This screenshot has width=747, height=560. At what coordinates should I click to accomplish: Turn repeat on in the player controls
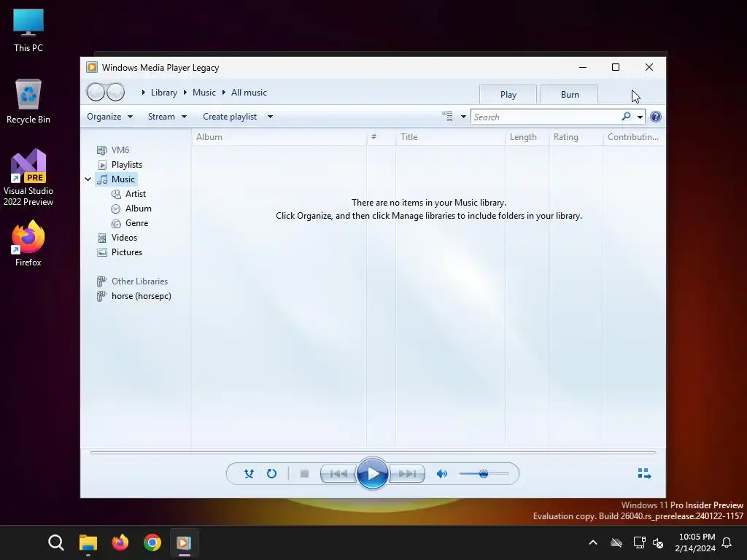tap(271, 473)
